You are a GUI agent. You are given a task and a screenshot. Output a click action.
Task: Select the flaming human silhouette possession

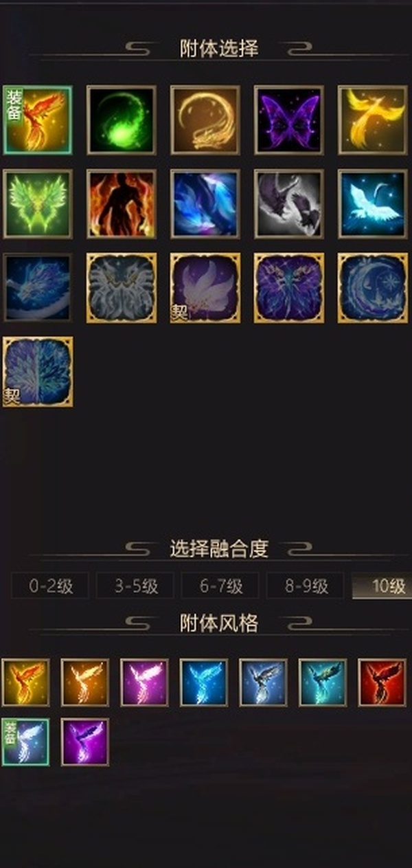[x=122, y=203]
